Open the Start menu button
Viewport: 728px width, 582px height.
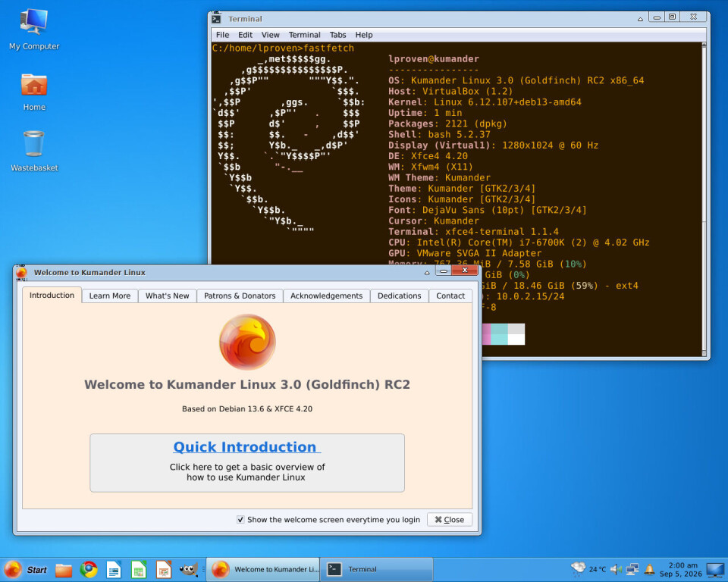pyautogui.click(x=26, y=569)
